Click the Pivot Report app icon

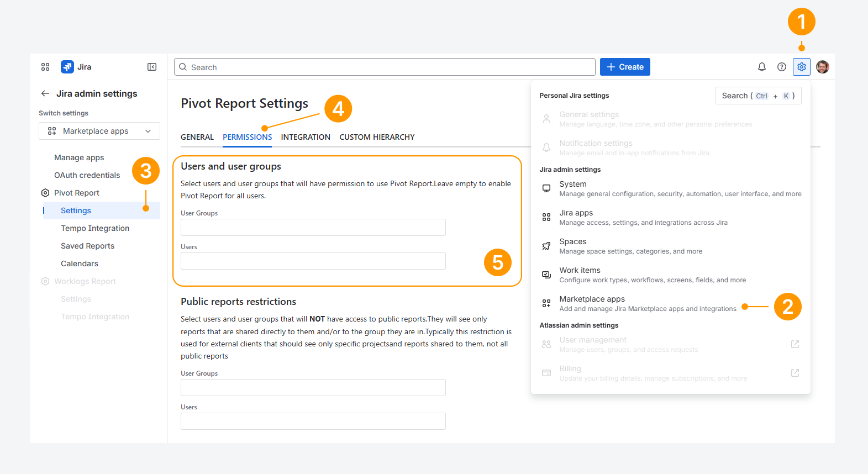45,193
